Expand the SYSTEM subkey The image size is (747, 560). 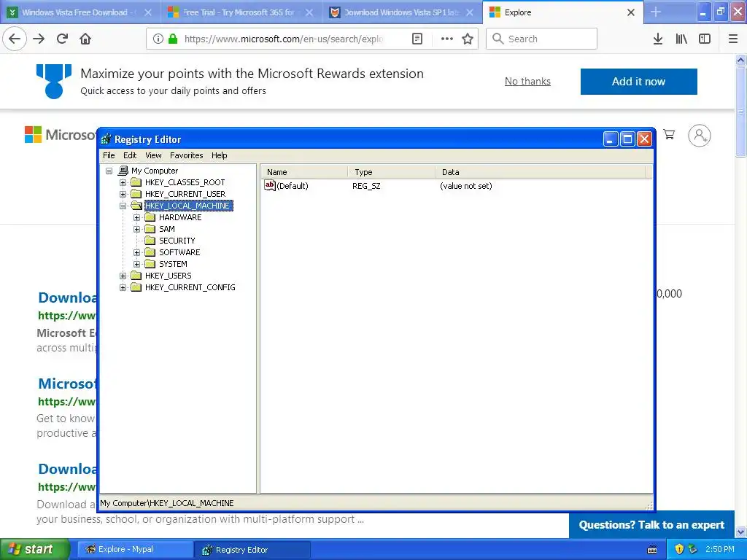pos(136,264)
